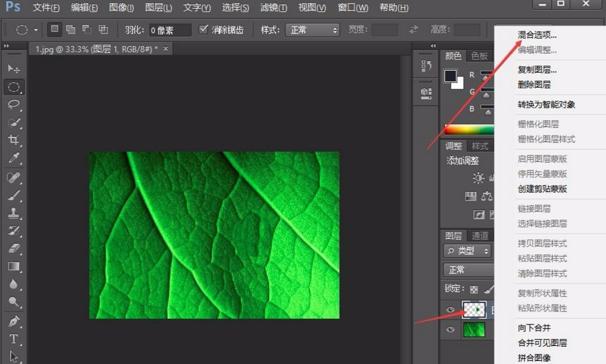Click the foreground color swatch

(450, 77)
